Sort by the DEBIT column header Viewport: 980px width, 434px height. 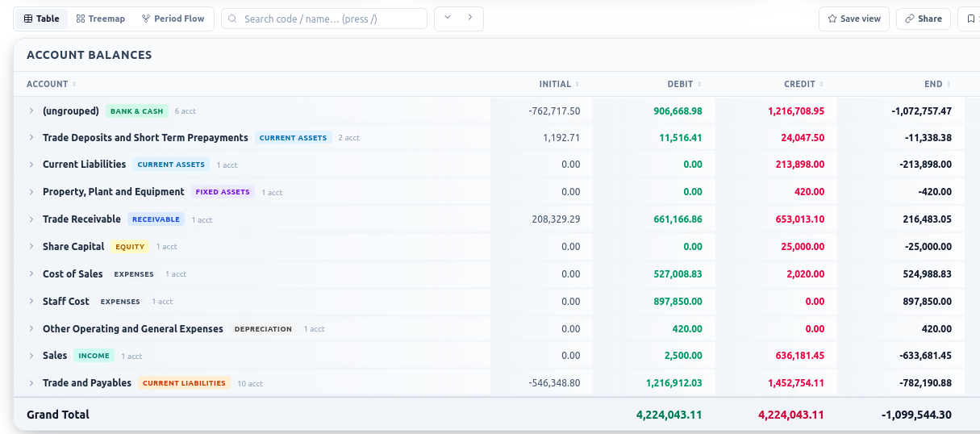click(685, 84)
